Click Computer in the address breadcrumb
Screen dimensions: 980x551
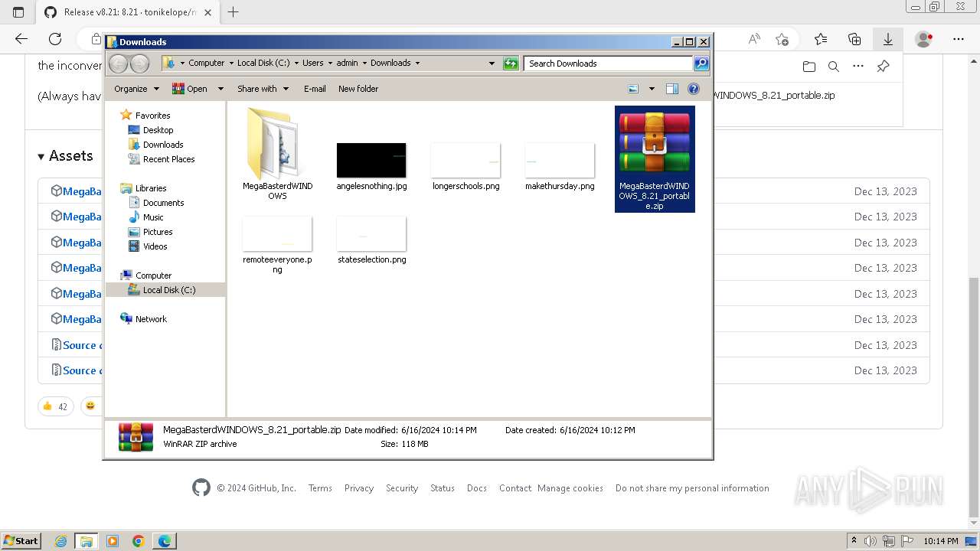[x=206, y=64]
